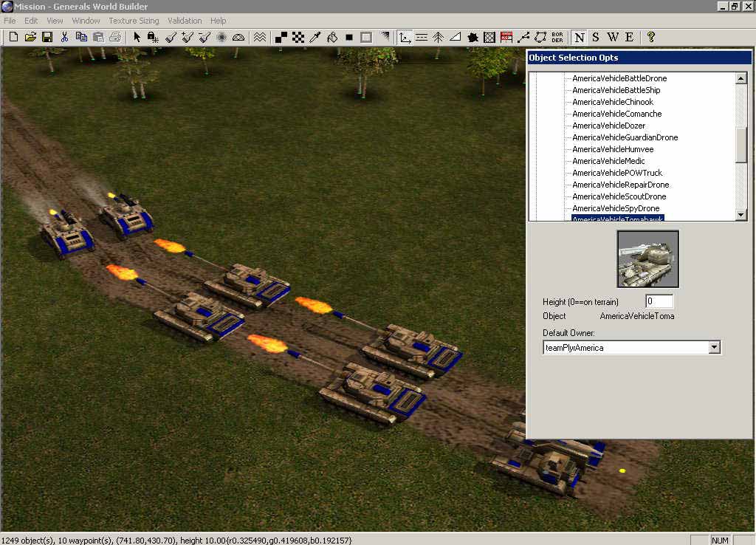Open the View menu
The image size is (756, 545).
[55, 21]
